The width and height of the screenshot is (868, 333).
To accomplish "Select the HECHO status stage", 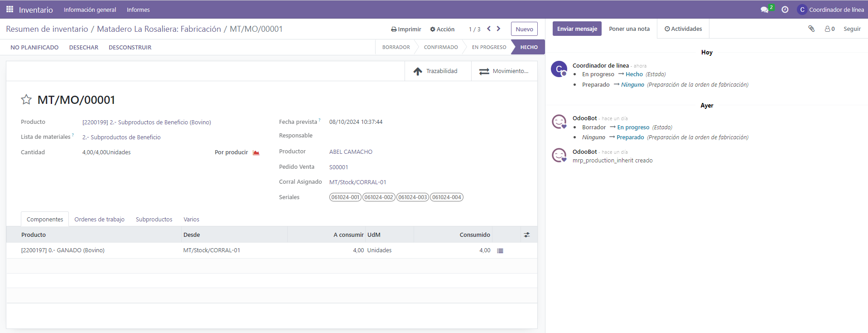I will click(x=529, y=47).
